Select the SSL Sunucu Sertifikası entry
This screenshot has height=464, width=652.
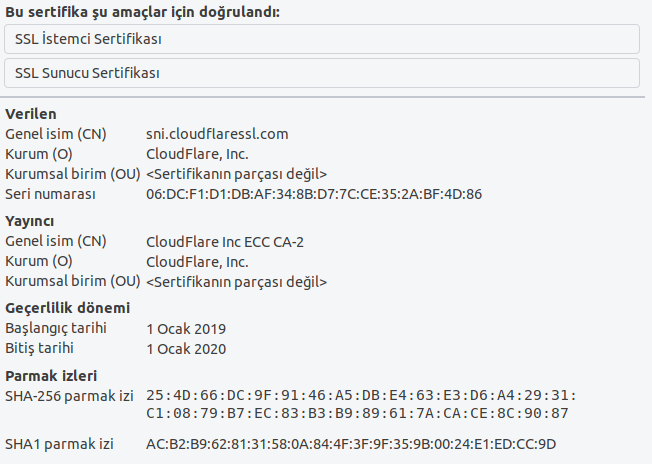tap(322, 73)
